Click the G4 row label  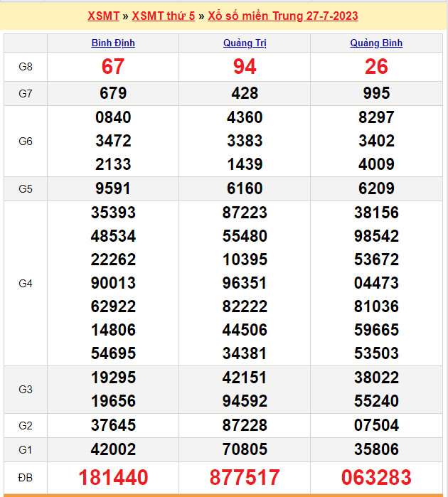26,283
